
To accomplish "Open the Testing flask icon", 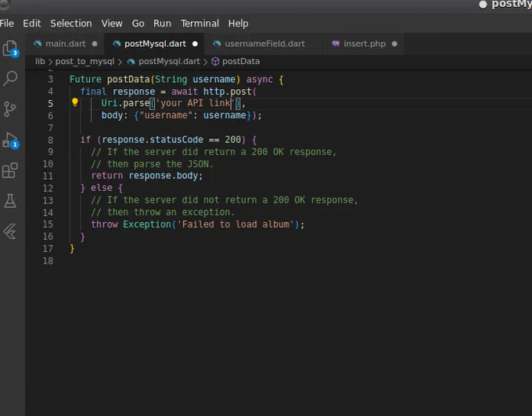I will 10,201.
